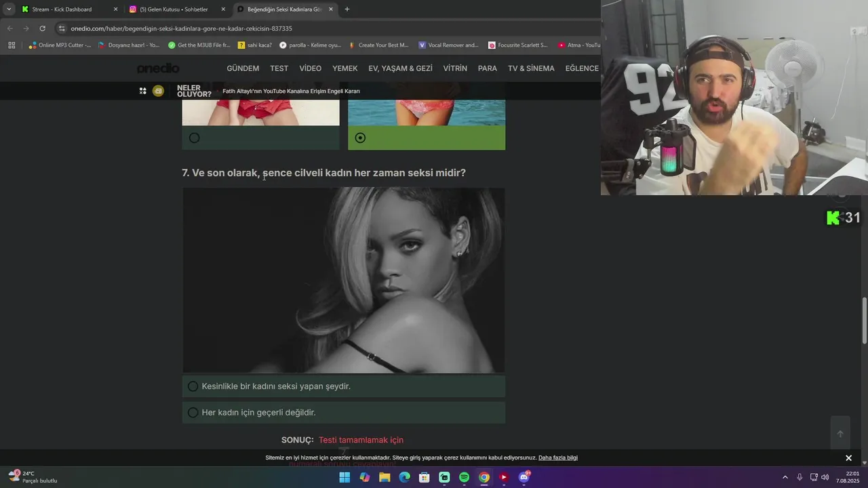Open the red media app in taskbar

click(504, 477)
